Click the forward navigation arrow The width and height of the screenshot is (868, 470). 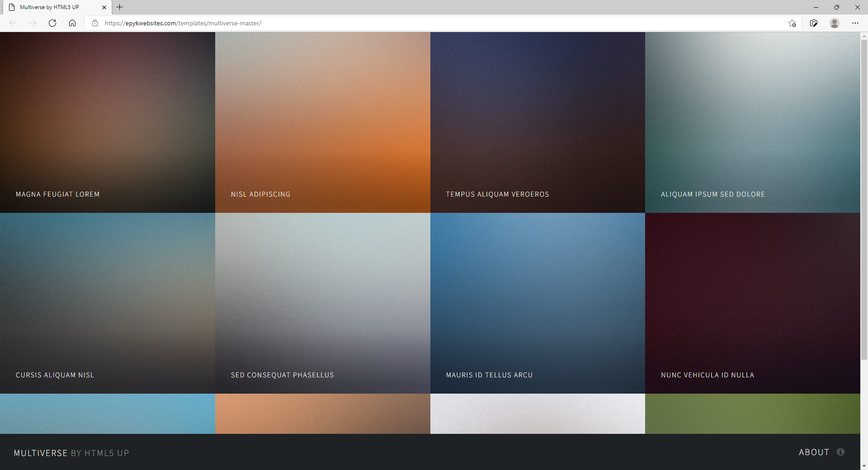coord(33,23)
